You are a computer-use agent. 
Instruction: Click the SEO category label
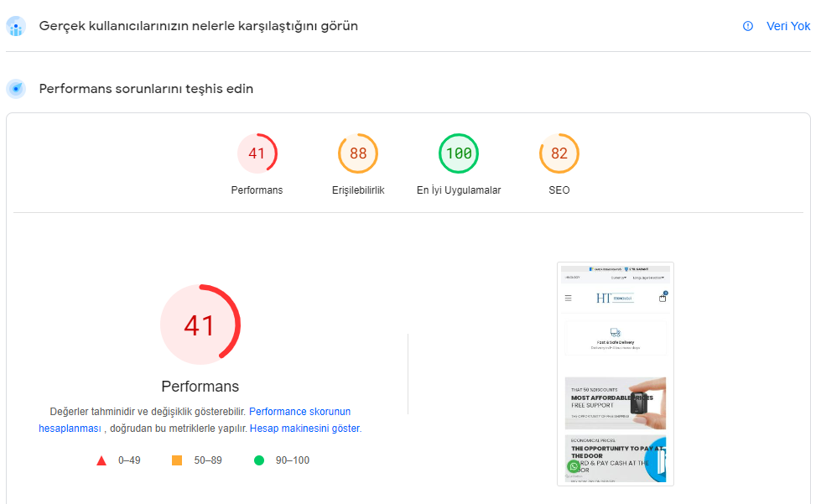559,190
